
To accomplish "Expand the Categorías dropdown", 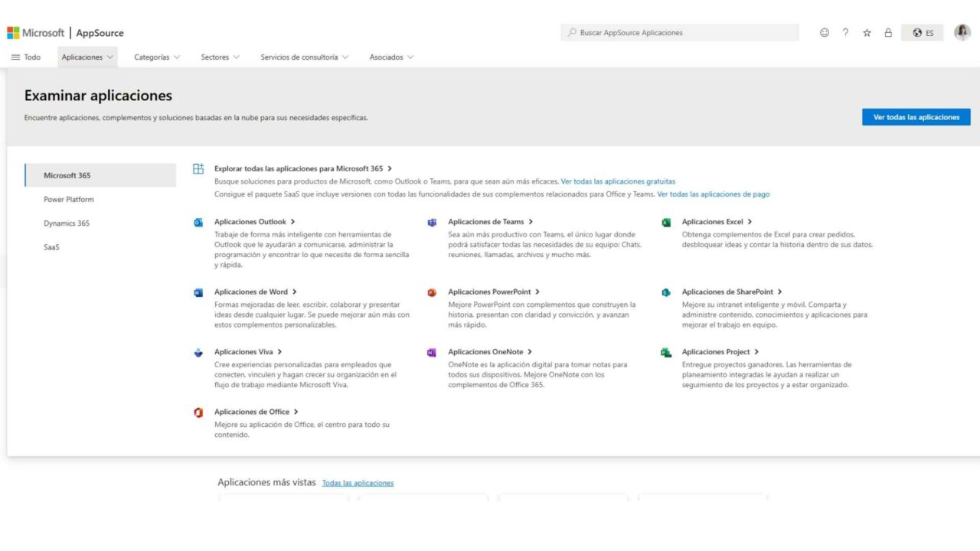I will tap(157, 57).
